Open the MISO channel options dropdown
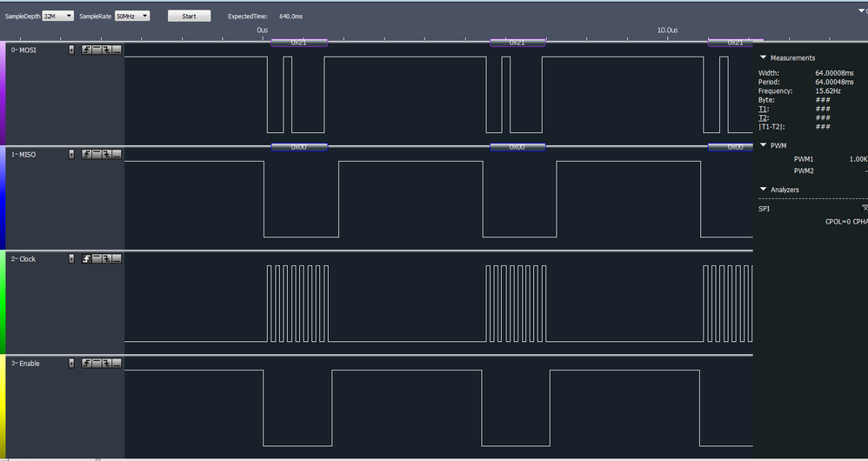The image size is (868, 461). [x=70, y=155]
